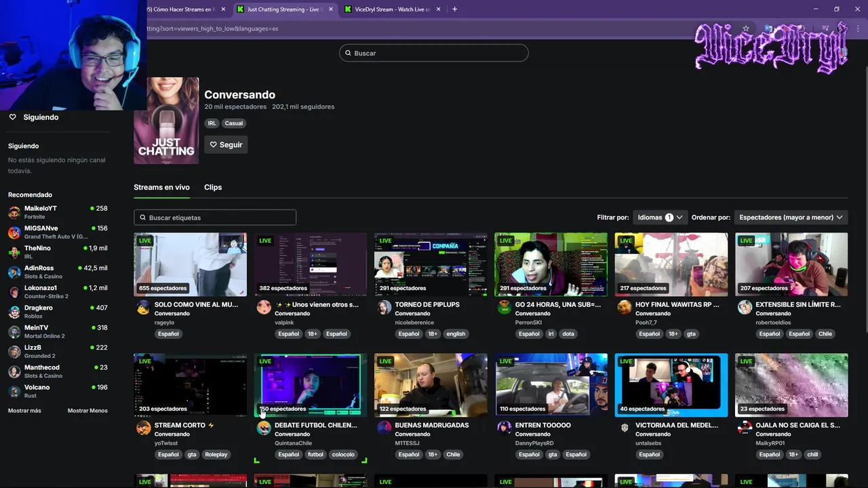This screenshot has width=868, height=488.
Task: Click robertoeldios's streamer avatar
Action: point(745,308)
